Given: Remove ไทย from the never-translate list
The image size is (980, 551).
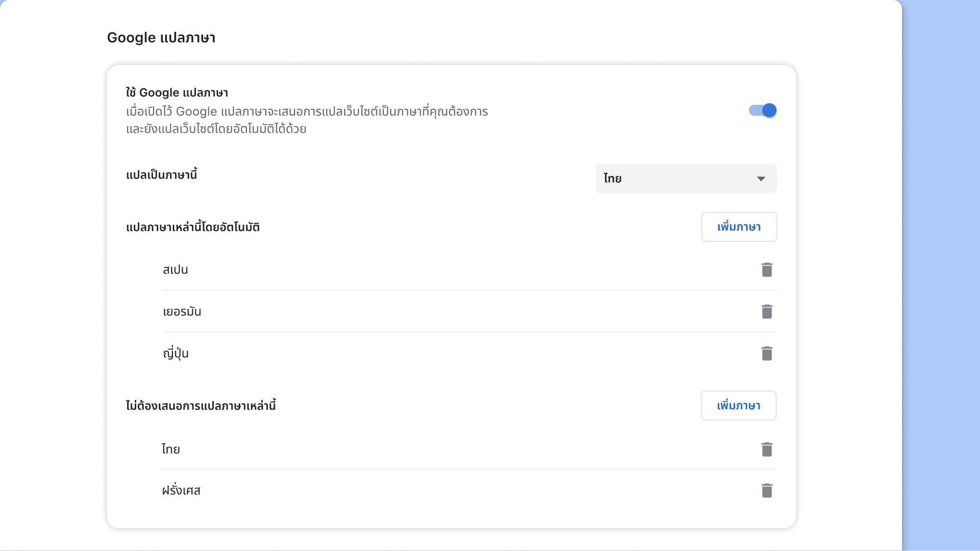Looking at the screenshot, I should tap(767, 449).
